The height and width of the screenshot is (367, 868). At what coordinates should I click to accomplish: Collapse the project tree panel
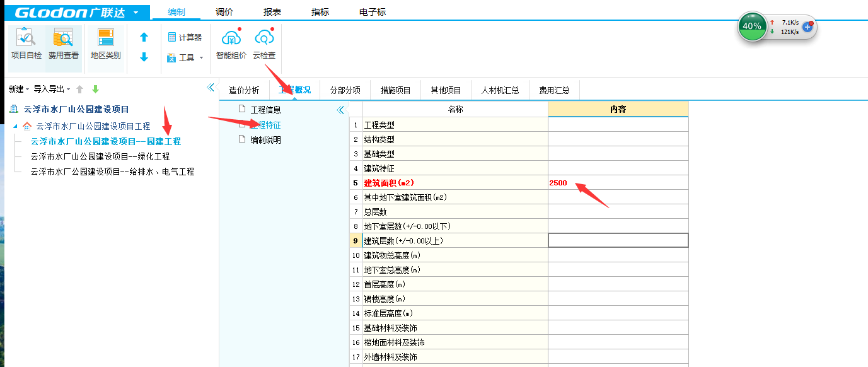tap(211, 88)
